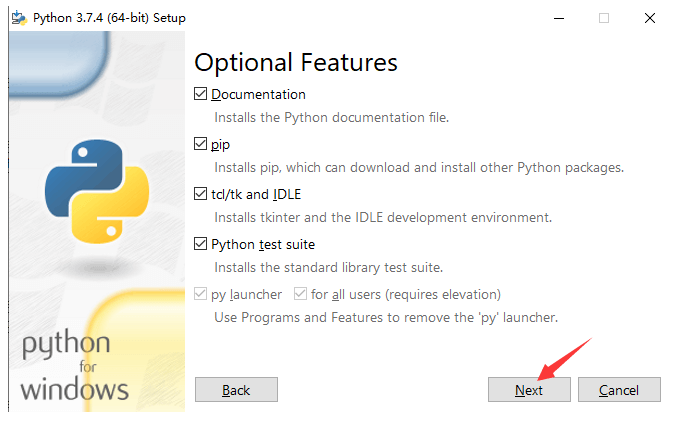The height and width of the screenshot is (421, 679).
Task: Click the 'Use Programs and Features' hint text
Action: click(x=386, y=317)
